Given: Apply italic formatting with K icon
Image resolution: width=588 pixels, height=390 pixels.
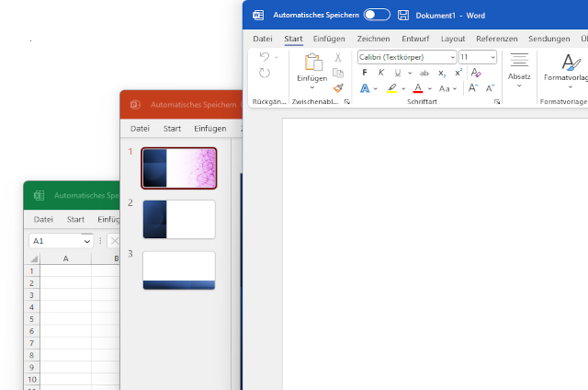Looking at the screenshot, I should (x=381, y=73).
